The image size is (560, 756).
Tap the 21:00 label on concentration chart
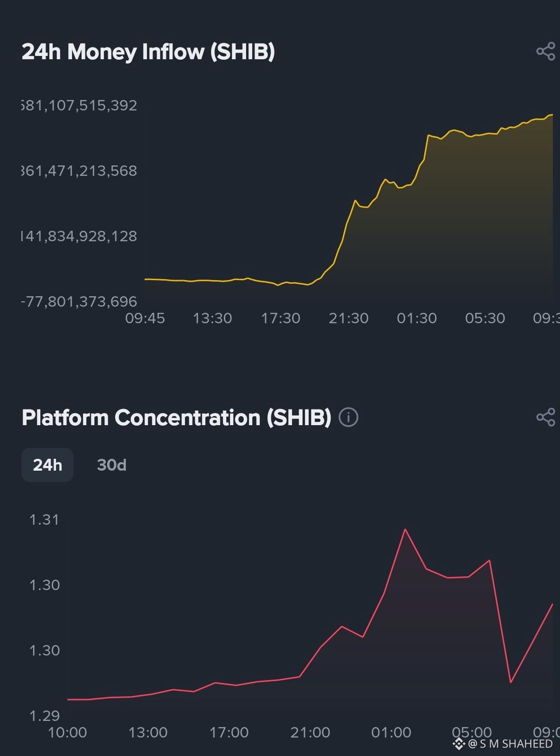pyautogui.click(x=310, y=732)
